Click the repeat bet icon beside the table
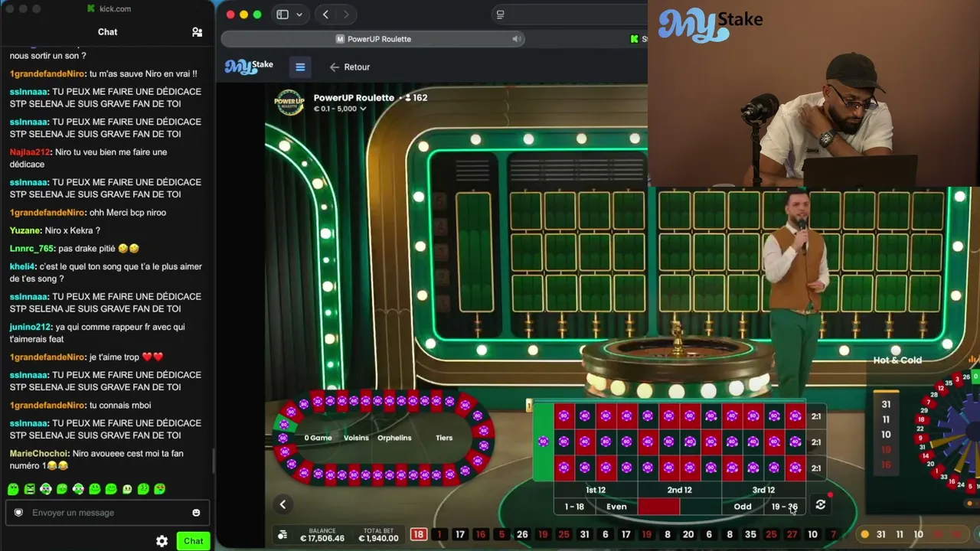 click(x=821, y=505)
